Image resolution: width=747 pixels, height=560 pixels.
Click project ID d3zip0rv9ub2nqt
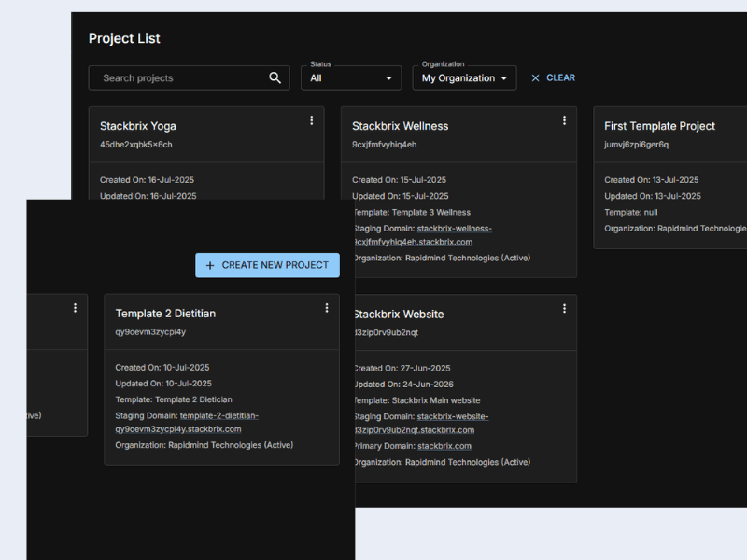(386, 332)
